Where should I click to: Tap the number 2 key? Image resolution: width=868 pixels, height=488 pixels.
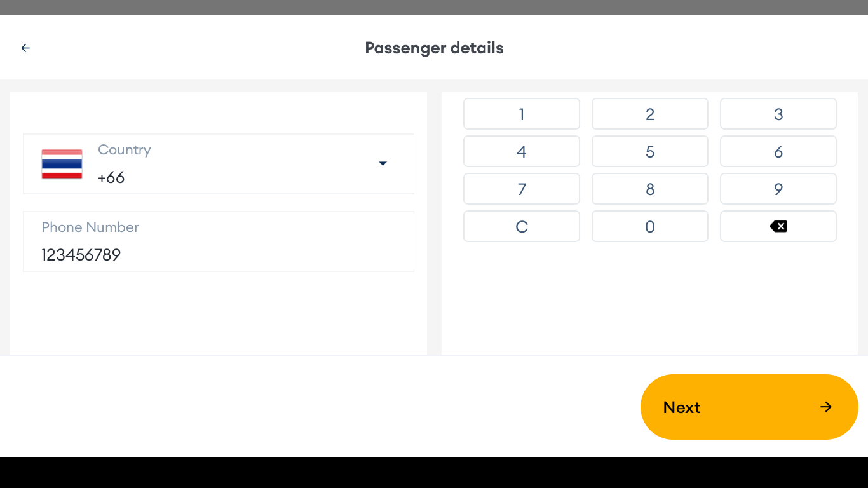(x=649, y=114)
